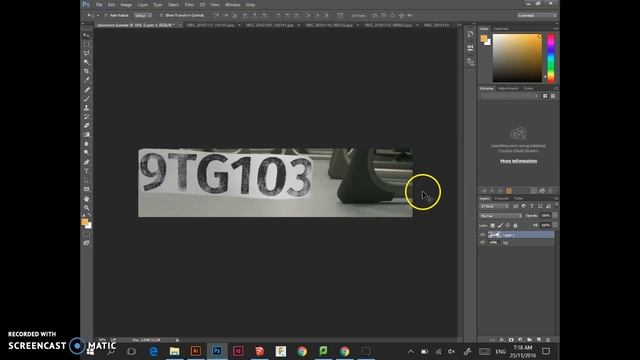Hide the bg layer using its eye icon
Screen dimensions: 640x360
482,242
